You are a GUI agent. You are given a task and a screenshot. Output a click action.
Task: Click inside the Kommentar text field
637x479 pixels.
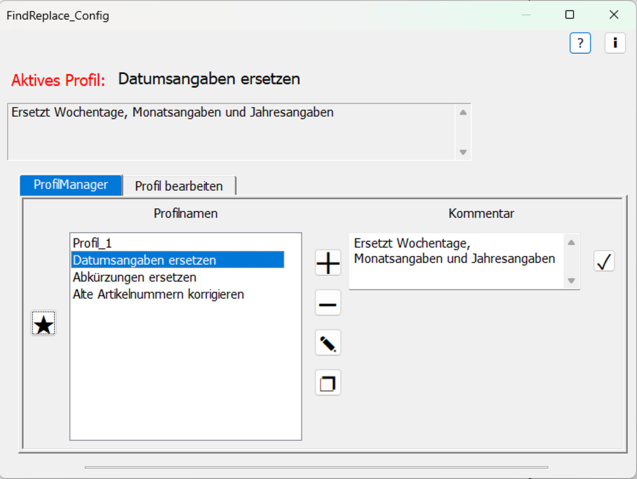(456, 262)
